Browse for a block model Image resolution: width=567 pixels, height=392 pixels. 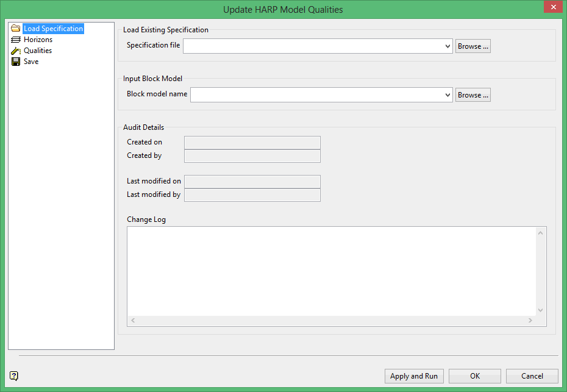(x=472, y=95)
